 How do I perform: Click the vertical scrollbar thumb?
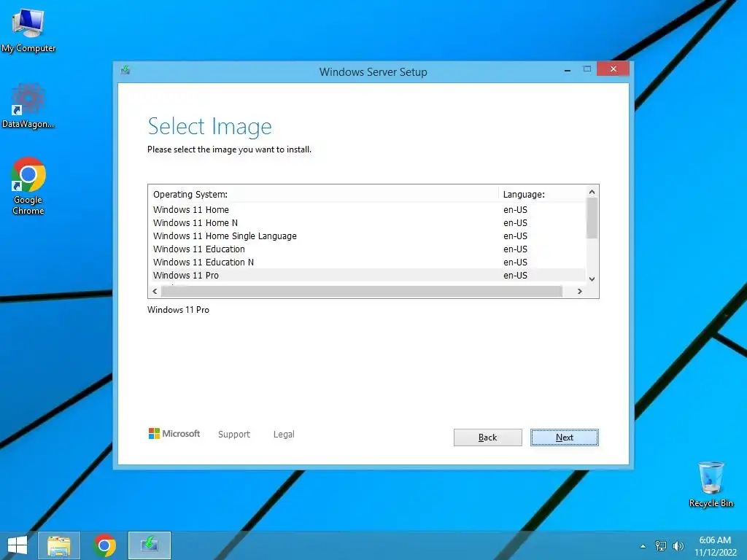coord(592,218)
